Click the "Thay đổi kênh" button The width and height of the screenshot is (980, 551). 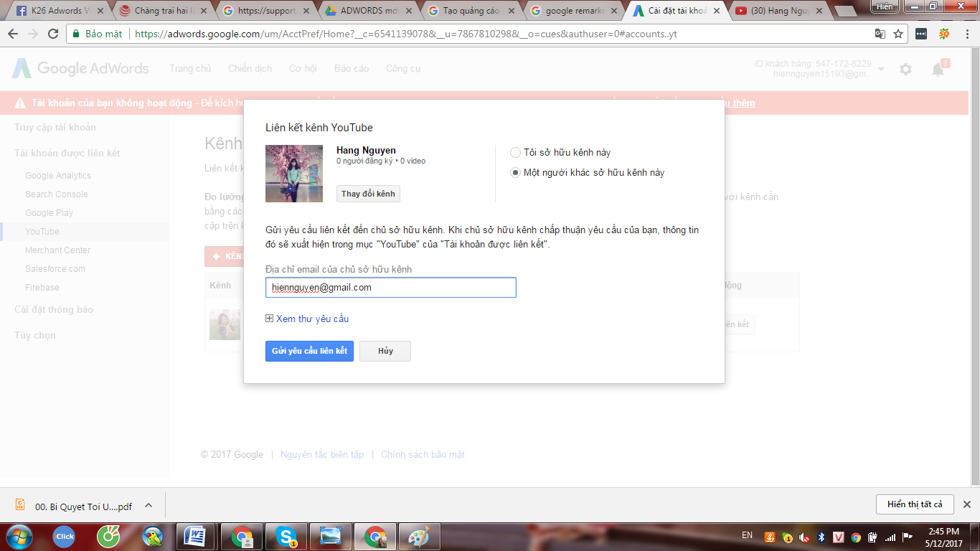[368, 194]
